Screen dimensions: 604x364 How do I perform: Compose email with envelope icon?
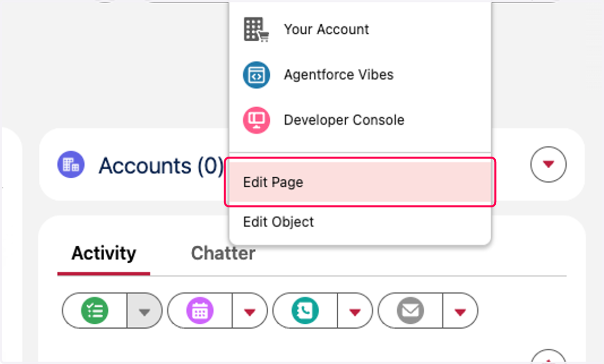(410, 311)
